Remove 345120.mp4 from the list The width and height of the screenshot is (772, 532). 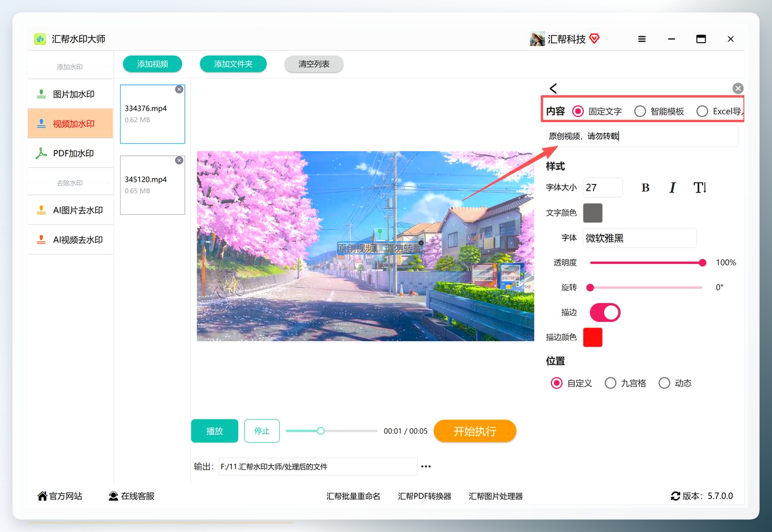coord(179,160)
